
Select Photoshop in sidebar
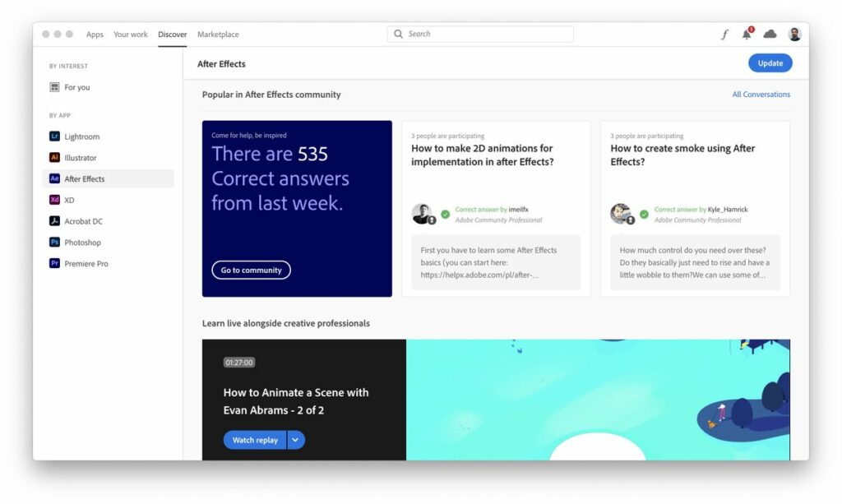click(x=109, y=242)
